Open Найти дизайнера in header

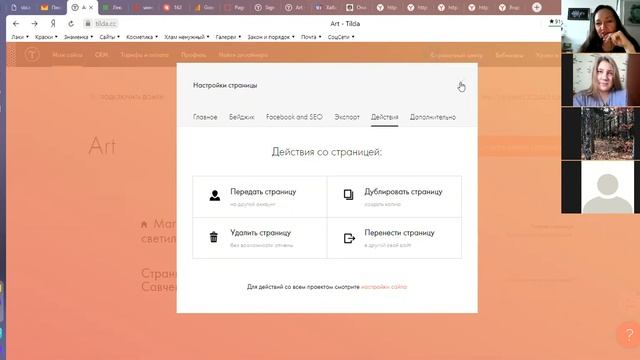point(243,55)
